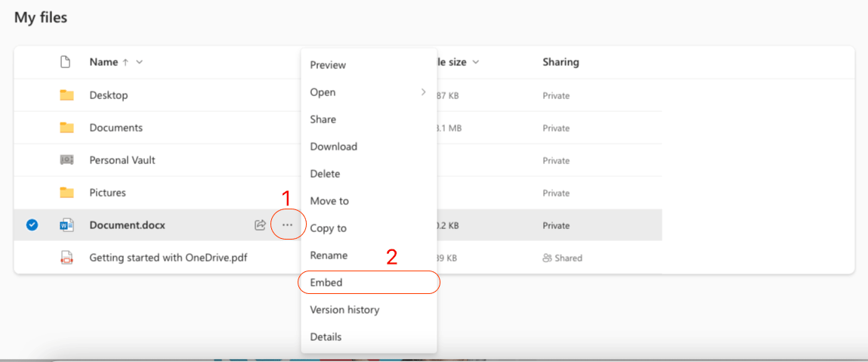This screenshot has height=362, width=868.
Task: Open the Documents folder name
Action: (116, 128)
